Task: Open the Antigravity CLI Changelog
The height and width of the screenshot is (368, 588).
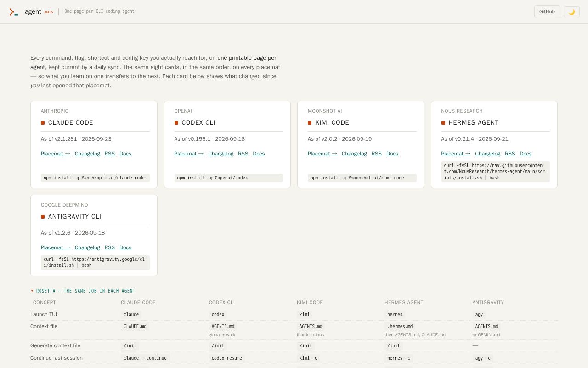Action: tap(87, 247)
